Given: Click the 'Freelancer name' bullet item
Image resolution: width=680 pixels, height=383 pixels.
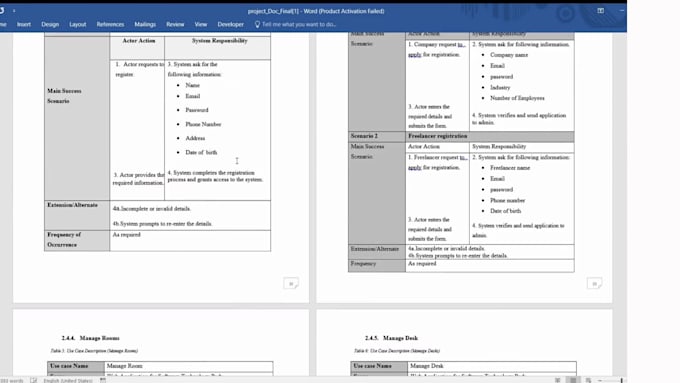Looking at the screenshot, I should pyautogui.click(x=510, y=168).
